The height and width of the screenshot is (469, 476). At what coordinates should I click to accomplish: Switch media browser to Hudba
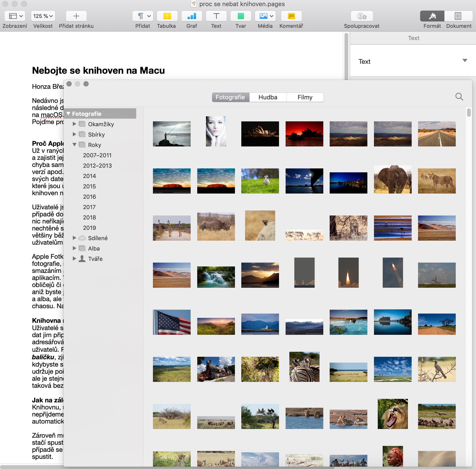268,97
